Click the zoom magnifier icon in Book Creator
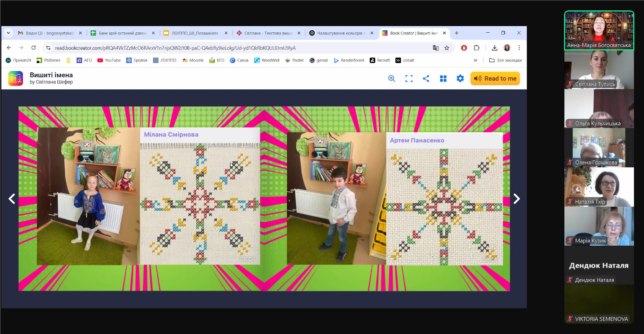The image size is (644, 334). [392, 79]
